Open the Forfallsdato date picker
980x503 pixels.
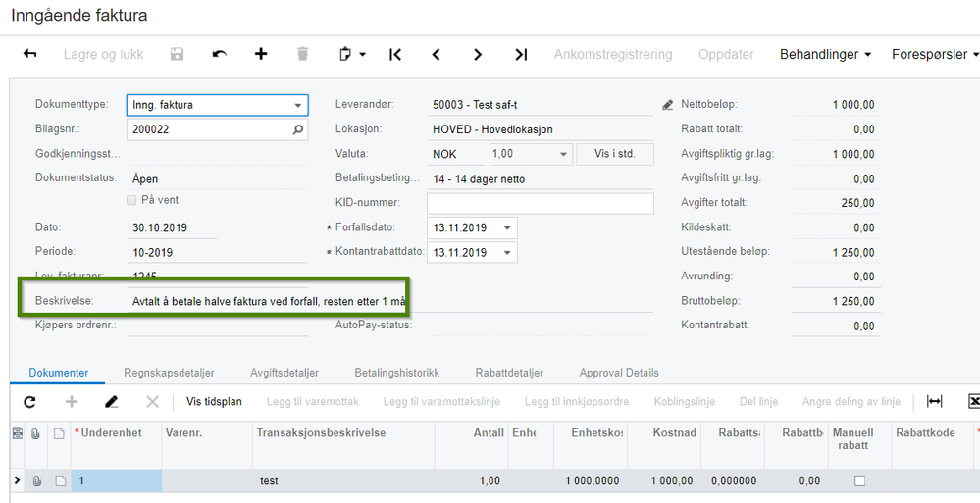[507, 227]
